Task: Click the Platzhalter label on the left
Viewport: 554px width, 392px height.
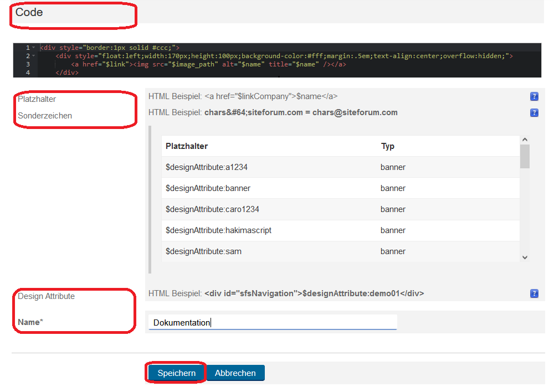Action: coord(37,99)
